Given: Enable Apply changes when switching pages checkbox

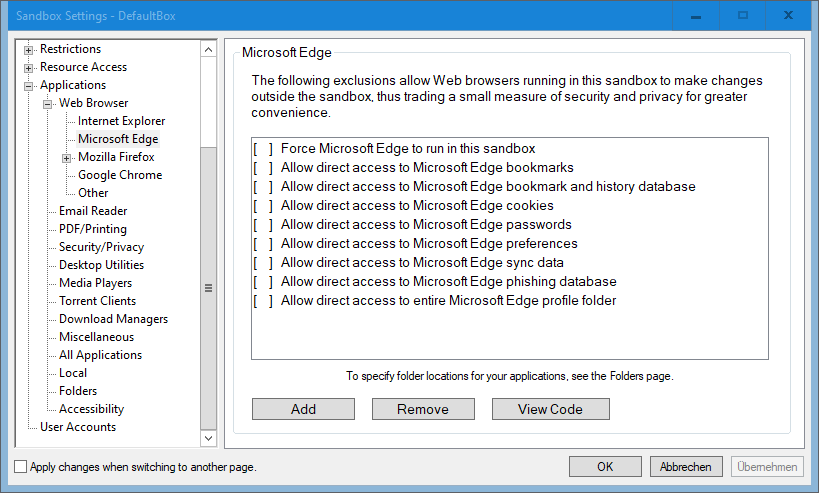Looking at the screenshot, I should tap(20, 466).
